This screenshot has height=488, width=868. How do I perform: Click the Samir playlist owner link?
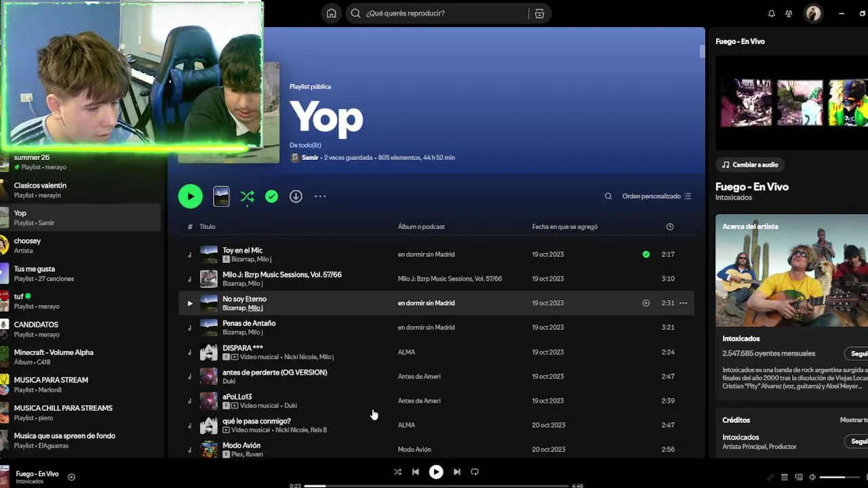[x=310, y=158]
